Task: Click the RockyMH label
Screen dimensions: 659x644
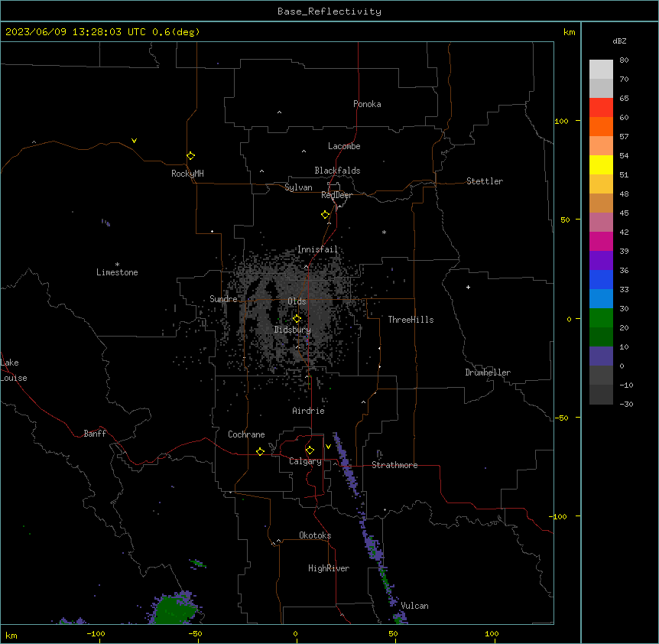Action: pyautogui.click(x=187, y=174)
